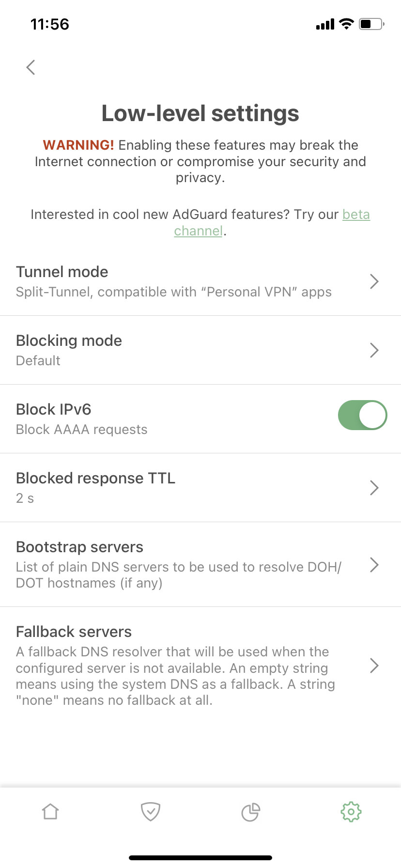Screen dimensions: 401x868
Task: Open the Activity statistics pie tab
Action: click(x=251, y=812)
